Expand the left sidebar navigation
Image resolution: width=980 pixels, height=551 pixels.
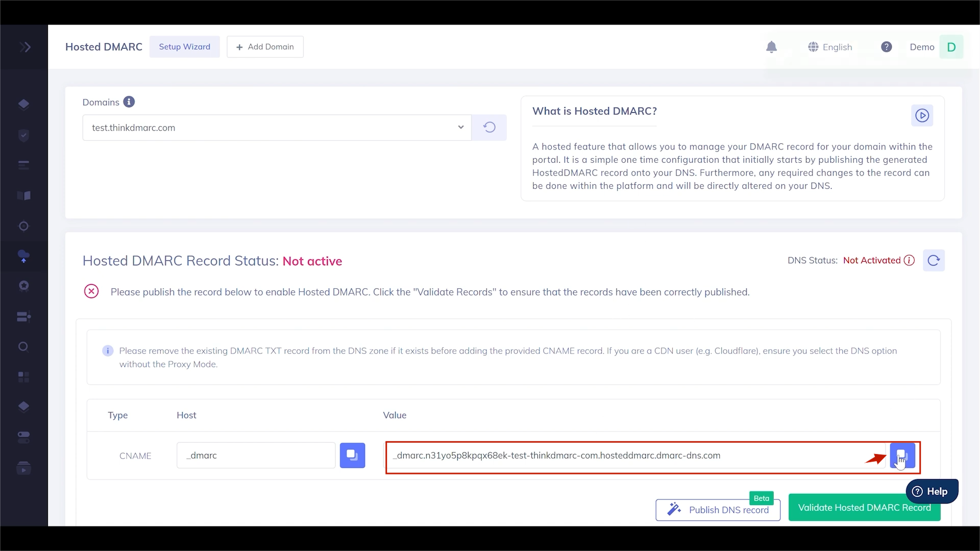pos(26,46)
